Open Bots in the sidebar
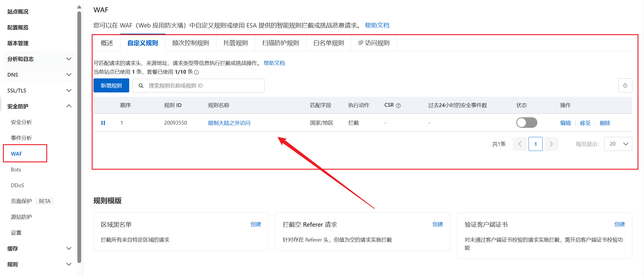644x277 pixels. click(x=16, y=170)
